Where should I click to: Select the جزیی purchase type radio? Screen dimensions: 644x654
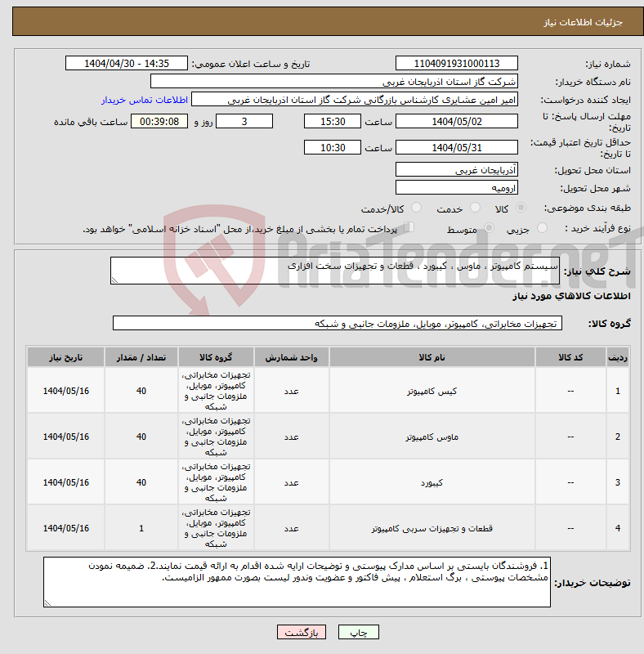coord(542,228)
